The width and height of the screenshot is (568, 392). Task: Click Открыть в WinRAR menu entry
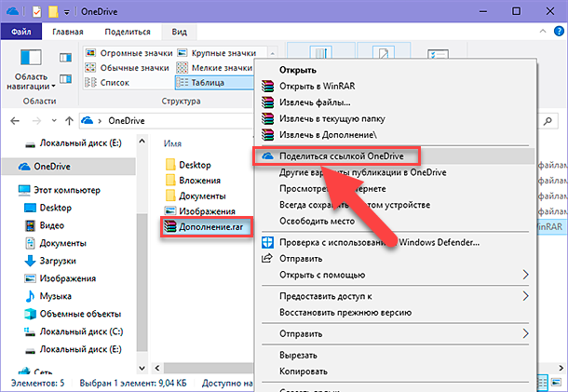[317, 87]
